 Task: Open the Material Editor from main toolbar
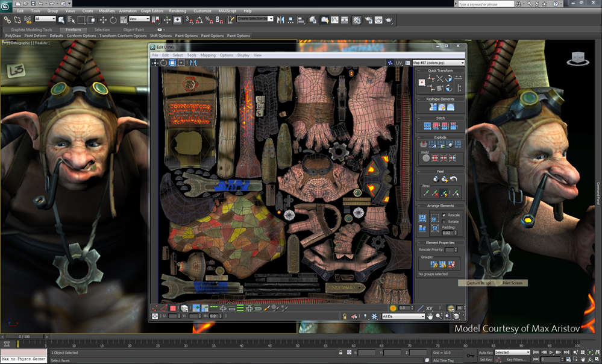[x=357, y=20]
